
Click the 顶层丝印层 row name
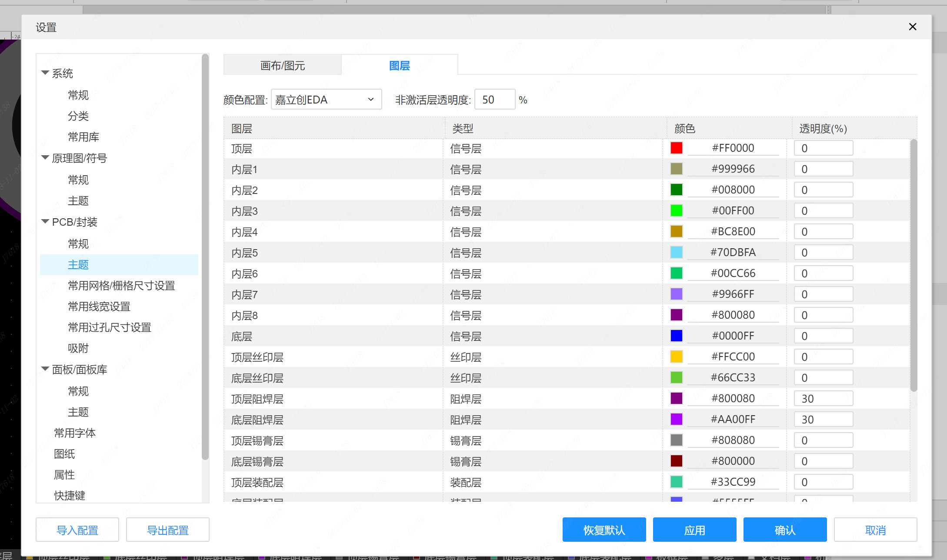257,357
